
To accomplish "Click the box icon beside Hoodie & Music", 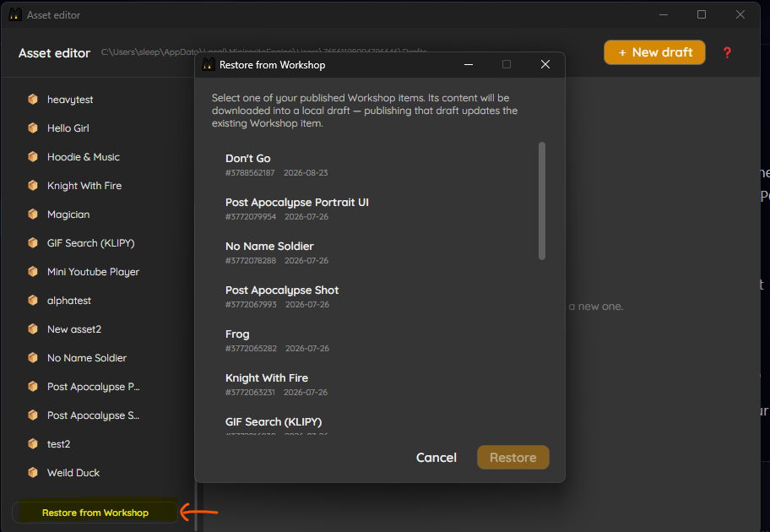I will click(33, 157).
